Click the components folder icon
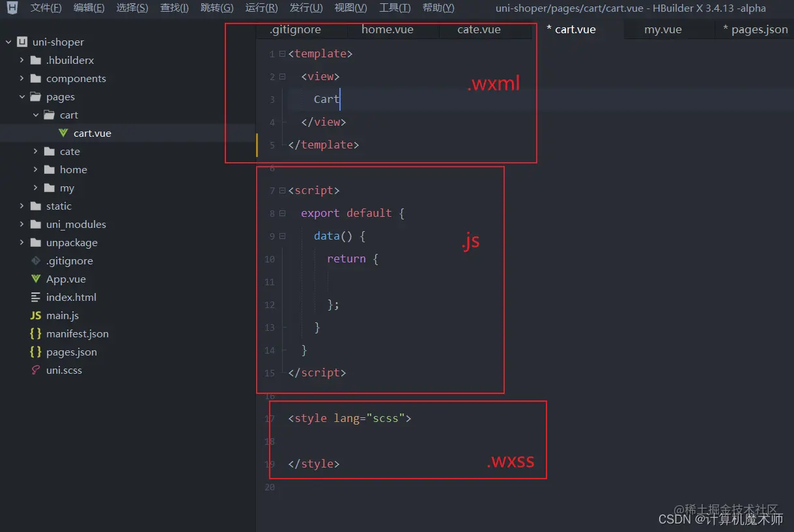 (x=36, y=79)
